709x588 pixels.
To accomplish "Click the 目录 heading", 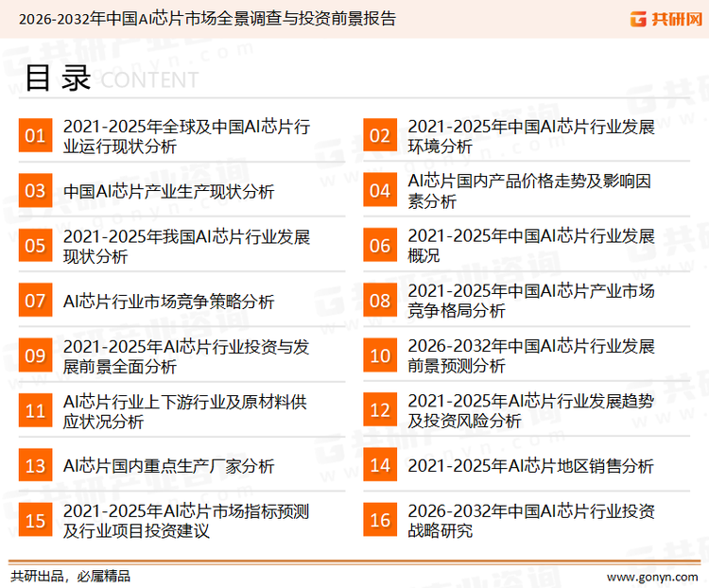I will (58, 78).
